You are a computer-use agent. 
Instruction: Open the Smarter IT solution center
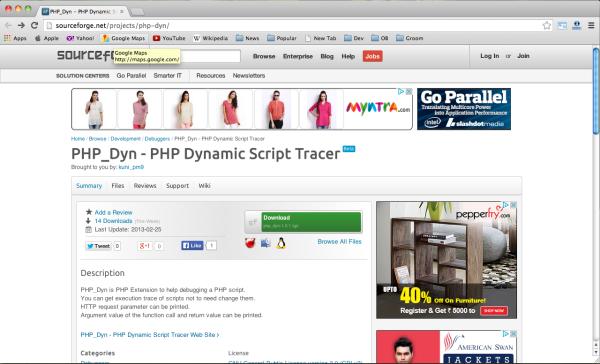167,76
